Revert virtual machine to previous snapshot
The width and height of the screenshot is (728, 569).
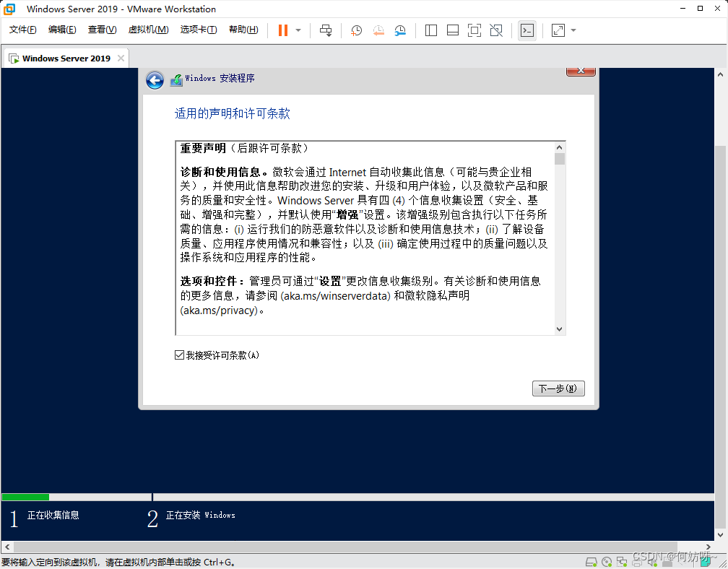click(378, 30)
